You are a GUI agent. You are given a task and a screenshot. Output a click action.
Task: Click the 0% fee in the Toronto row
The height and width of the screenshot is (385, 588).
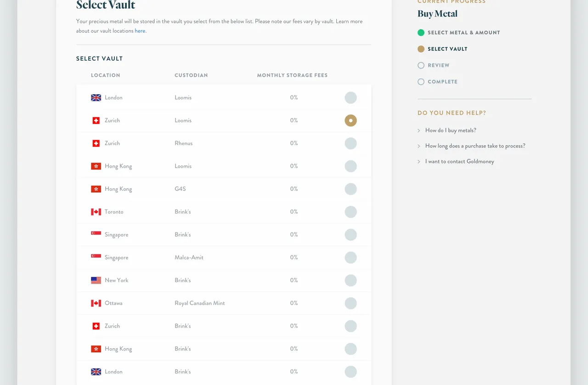294,212
